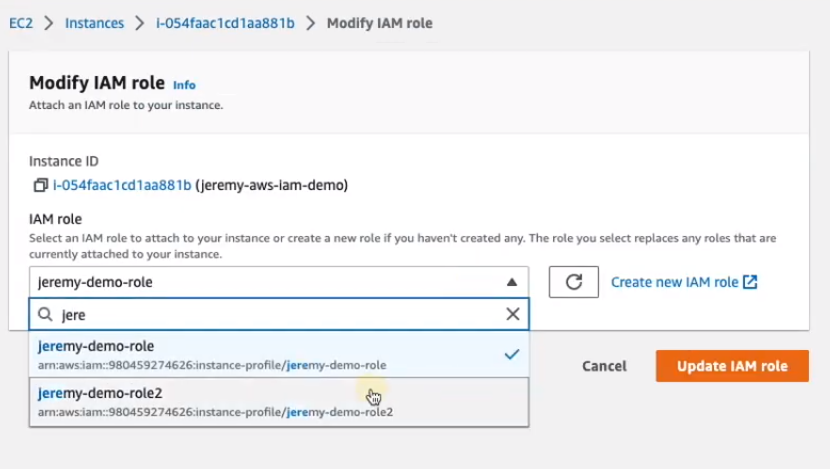Open the jeremy-demo-role combo box
This screenshot has width=830, height=469.
pyautogui.click(x=279, y=282)
